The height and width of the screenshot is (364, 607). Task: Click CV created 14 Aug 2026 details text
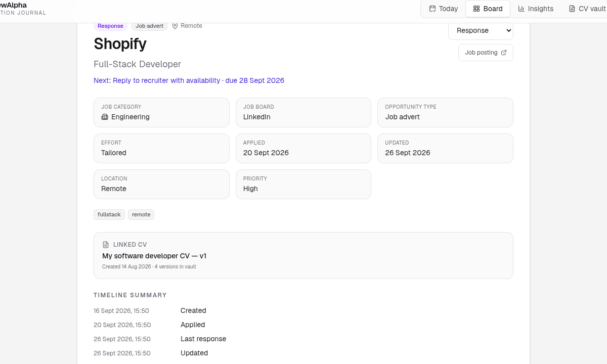(x=149, y=266)
